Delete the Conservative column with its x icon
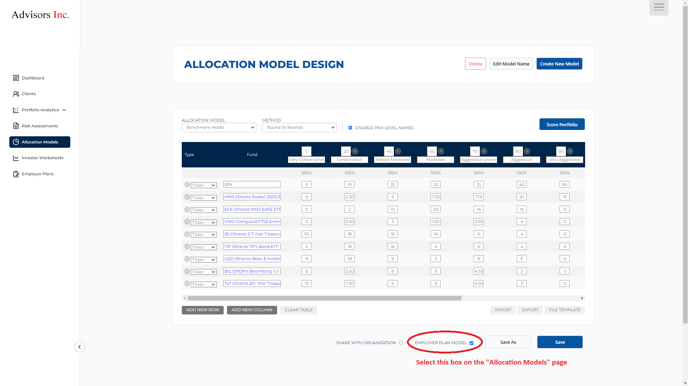Image resolution: width=688 pixels, height=386 pixels. pyautogui.click(x=355, y=151)
